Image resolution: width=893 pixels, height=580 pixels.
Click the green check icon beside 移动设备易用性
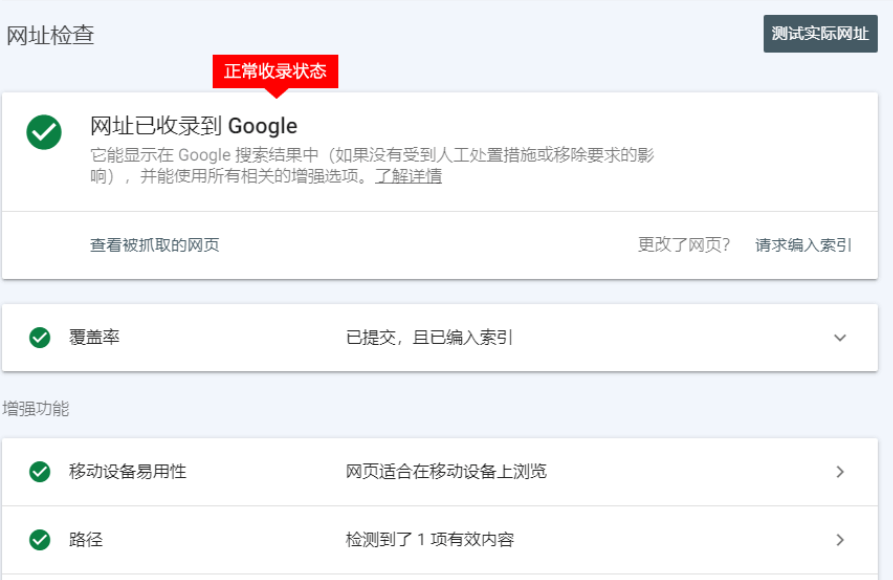(40, 471)
